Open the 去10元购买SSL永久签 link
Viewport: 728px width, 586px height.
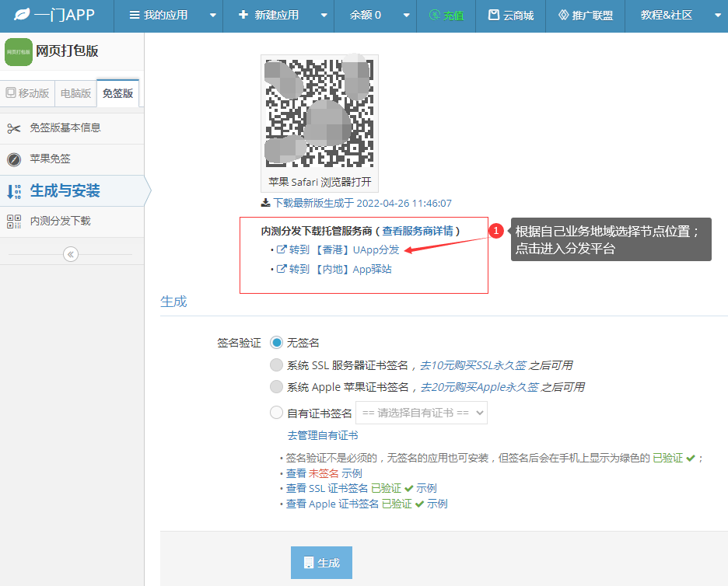coord(473,365)
